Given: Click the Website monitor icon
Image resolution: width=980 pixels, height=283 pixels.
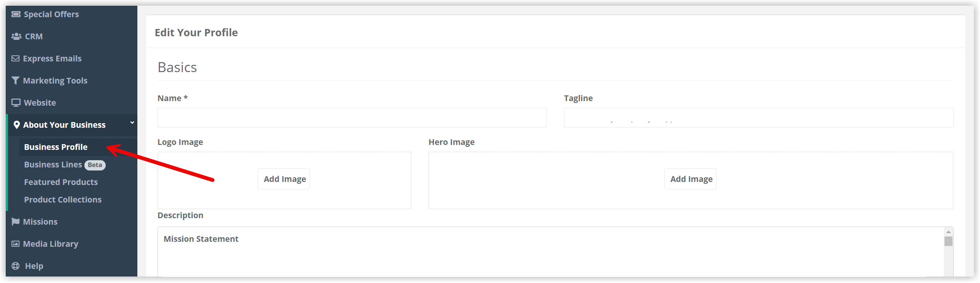Looking at the screenshot, I should (x=16, y=103).
